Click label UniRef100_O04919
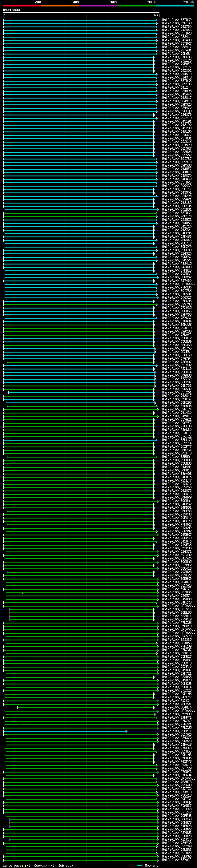The width and height of the screenshot is (197, 868). [177, 101]
